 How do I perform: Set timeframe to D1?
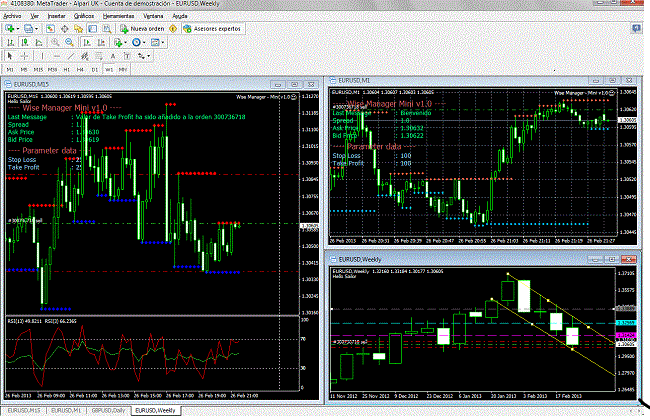95,70
